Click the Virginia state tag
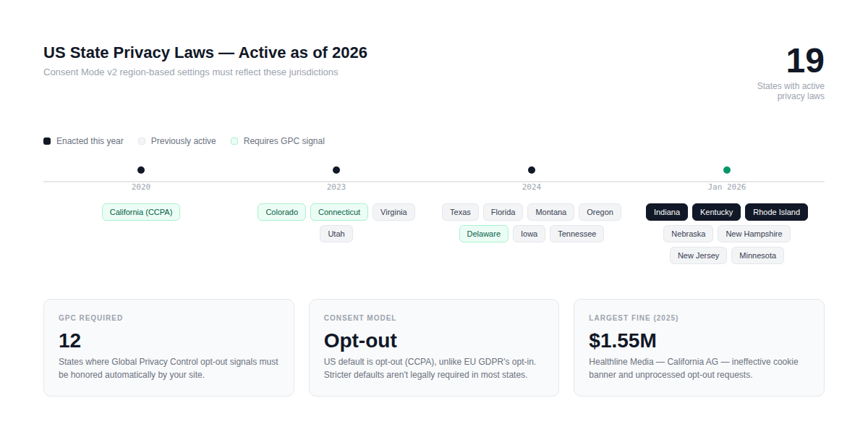The image size is (868, 440). pyautogui.click(x=393, y=212)
